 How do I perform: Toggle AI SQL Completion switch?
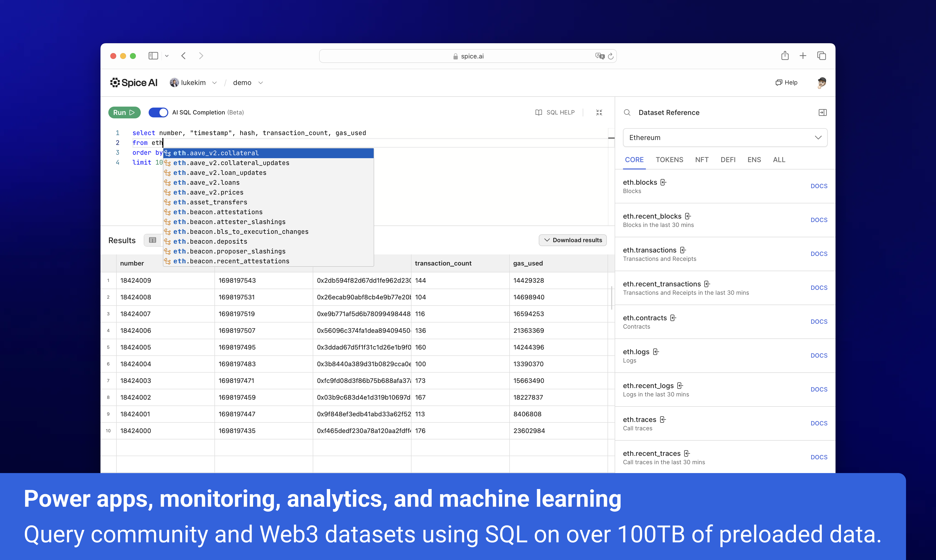pos(158,112)
